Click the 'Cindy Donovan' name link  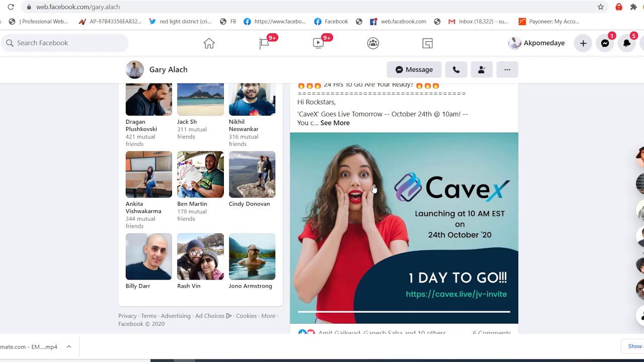250,204
